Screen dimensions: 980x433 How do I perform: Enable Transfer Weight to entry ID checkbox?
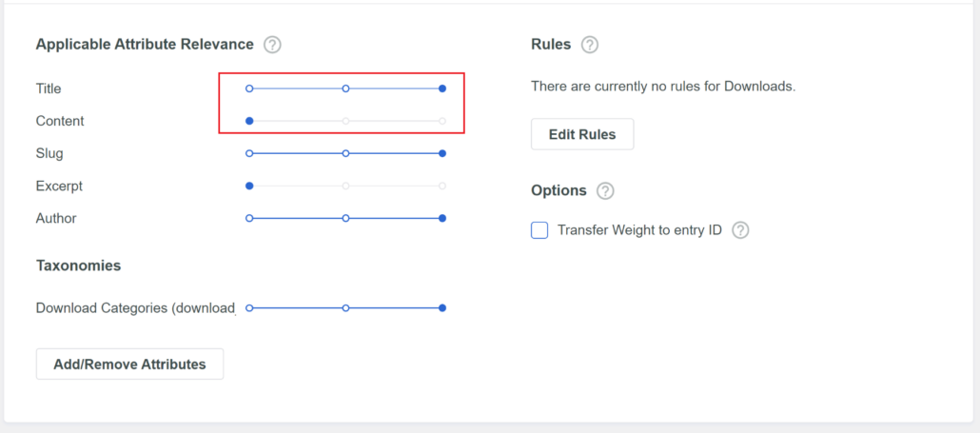tap(539, 230)
